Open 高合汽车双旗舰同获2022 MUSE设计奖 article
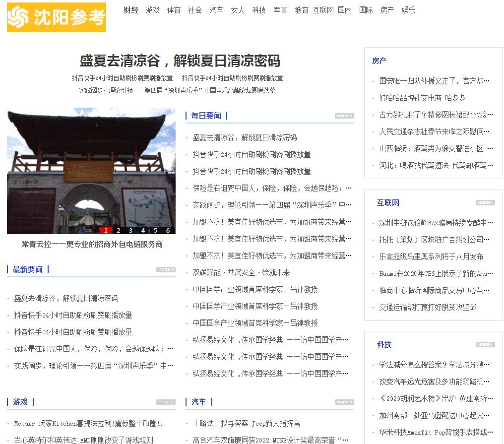 270,440
